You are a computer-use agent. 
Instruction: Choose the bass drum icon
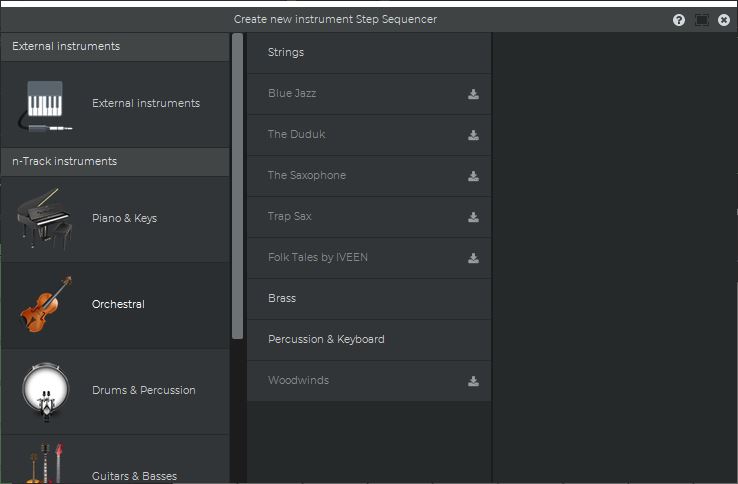[x=46, y=391]
